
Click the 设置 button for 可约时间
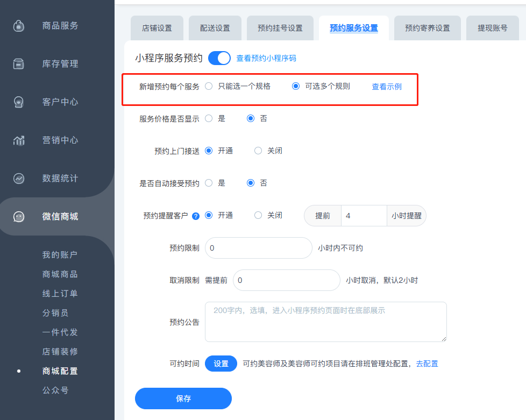(221, 364)
